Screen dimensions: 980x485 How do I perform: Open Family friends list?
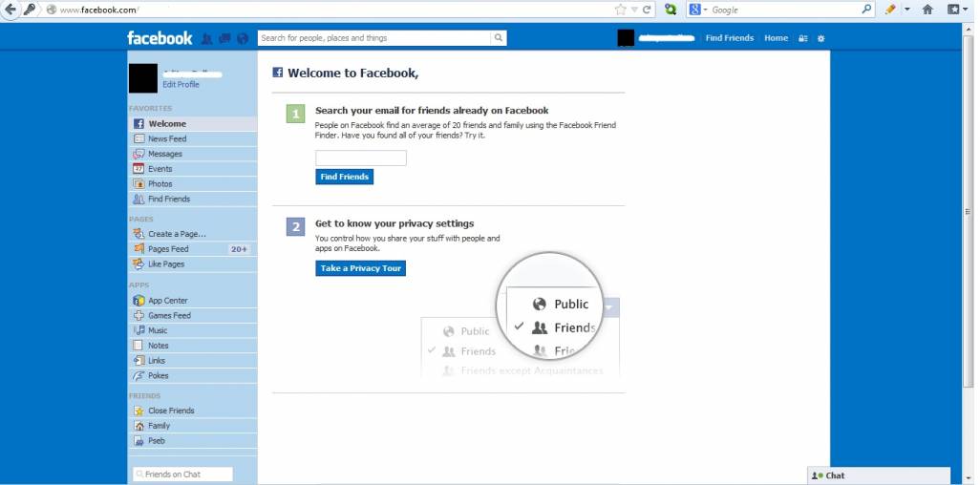[193, 426]
